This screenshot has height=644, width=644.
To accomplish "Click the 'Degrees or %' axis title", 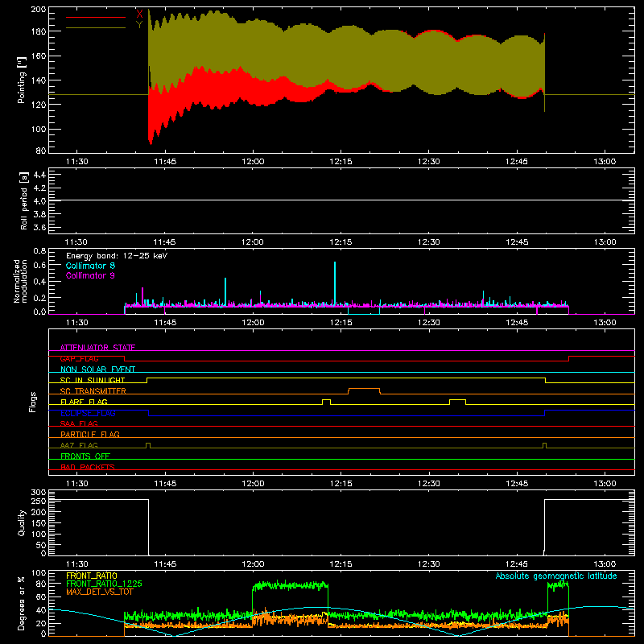I will click(21, 603).
